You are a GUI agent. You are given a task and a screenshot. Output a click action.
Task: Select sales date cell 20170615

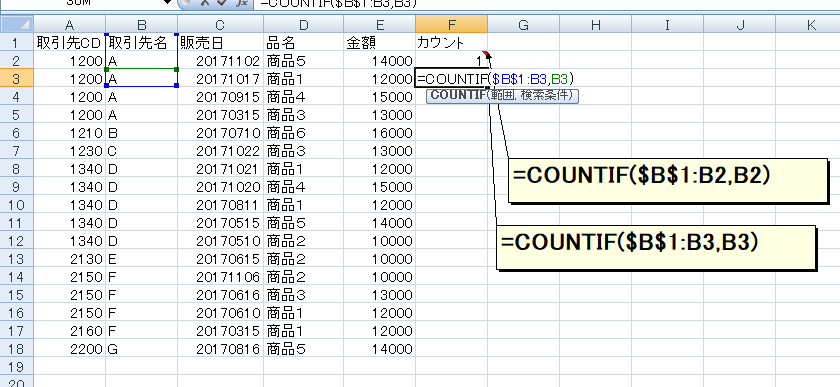click(220, 259)
